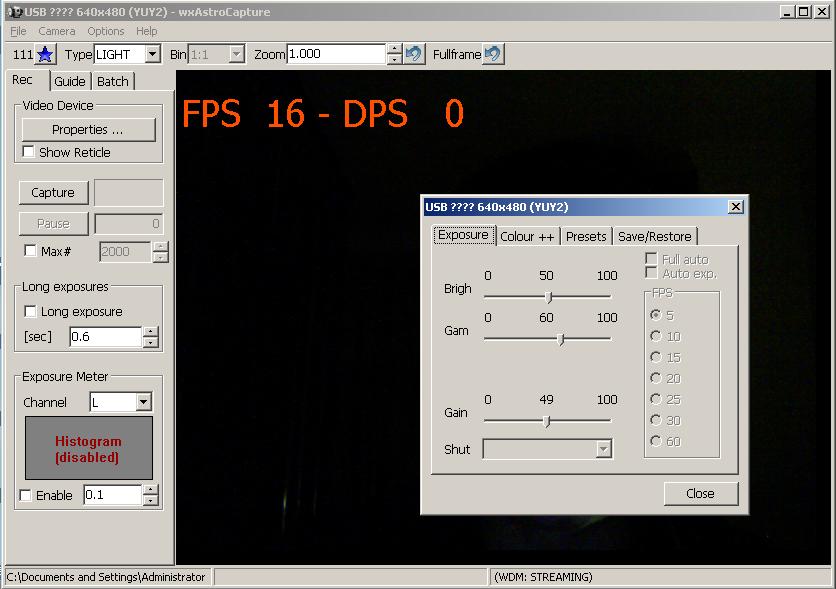
Task: Toggle the Full auto checkbox
Action: [x=651, y=259]
